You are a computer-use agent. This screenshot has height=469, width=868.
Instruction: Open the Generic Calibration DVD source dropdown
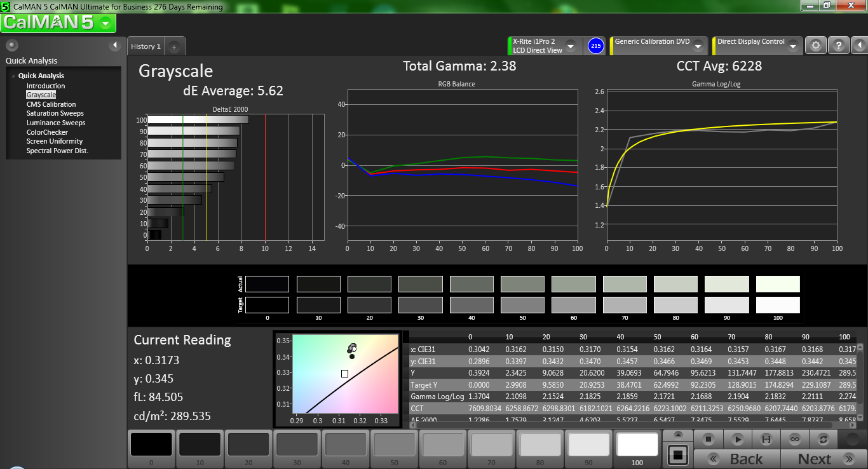[x=698, y=46]
